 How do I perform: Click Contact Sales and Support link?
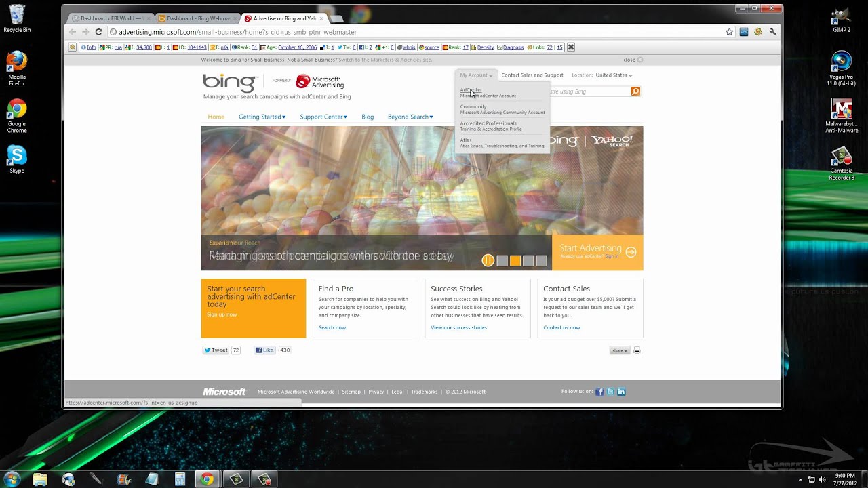click(532, 75)
